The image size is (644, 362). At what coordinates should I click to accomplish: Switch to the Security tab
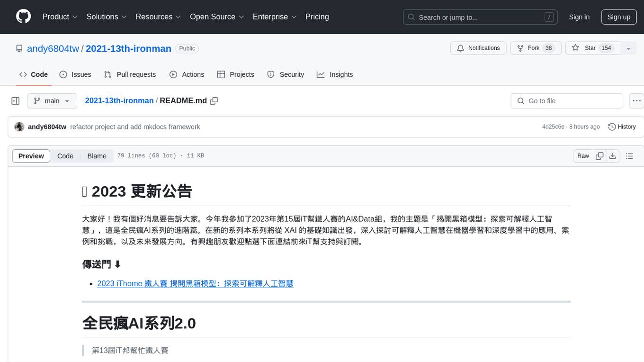(286, 74)
